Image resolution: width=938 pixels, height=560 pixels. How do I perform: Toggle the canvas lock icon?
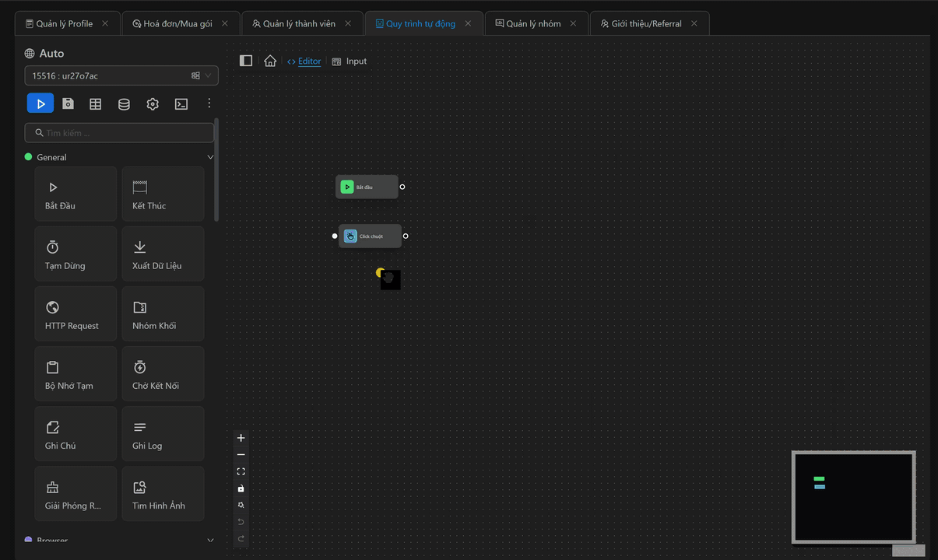tap(241, 488)
